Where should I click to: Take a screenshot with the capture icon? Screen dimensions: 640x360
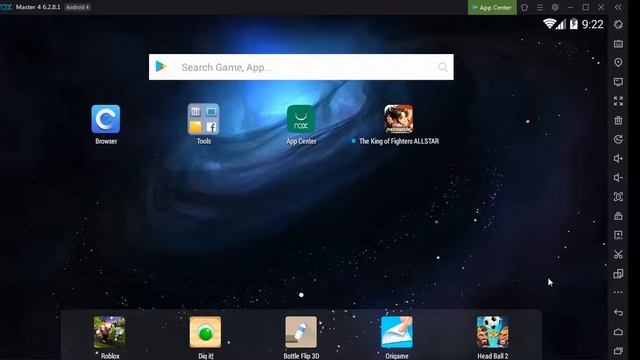(618, 197)
